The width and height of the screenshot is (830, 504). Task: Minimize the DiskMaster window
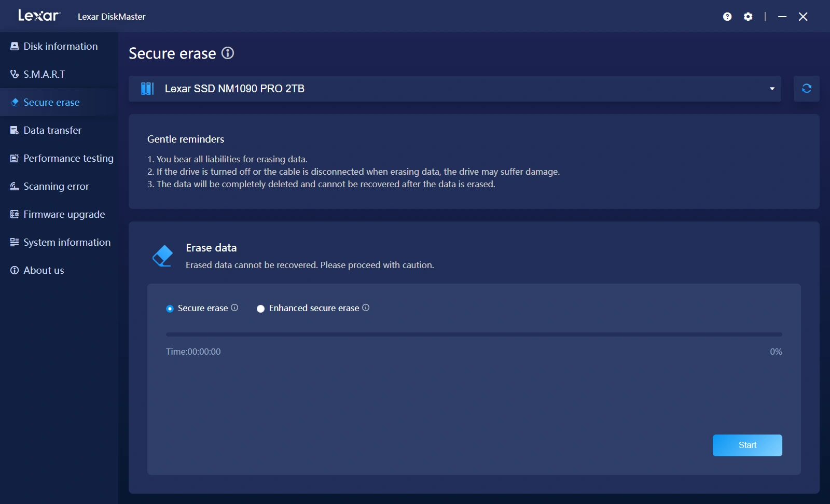pyautogui.click(x=782, y=17)
